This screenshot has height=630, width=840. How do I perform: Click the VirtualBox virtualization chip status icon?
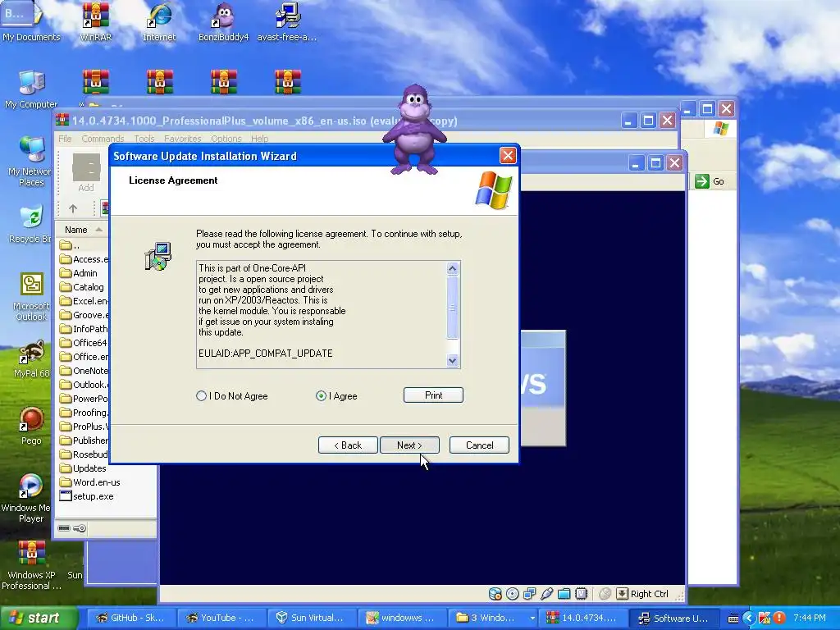[582, 594]
